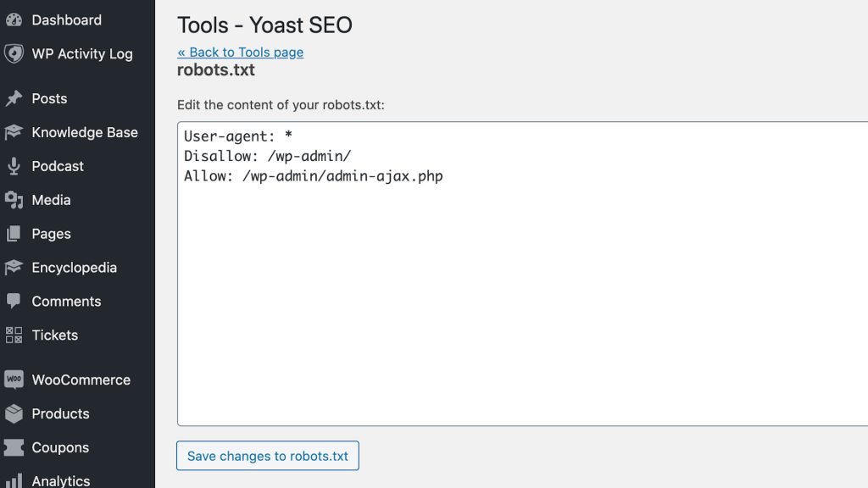This screenshot has width=868, height=488.
Task: Open the Knowledge Base menu
Action: click(x=84, y=133)
